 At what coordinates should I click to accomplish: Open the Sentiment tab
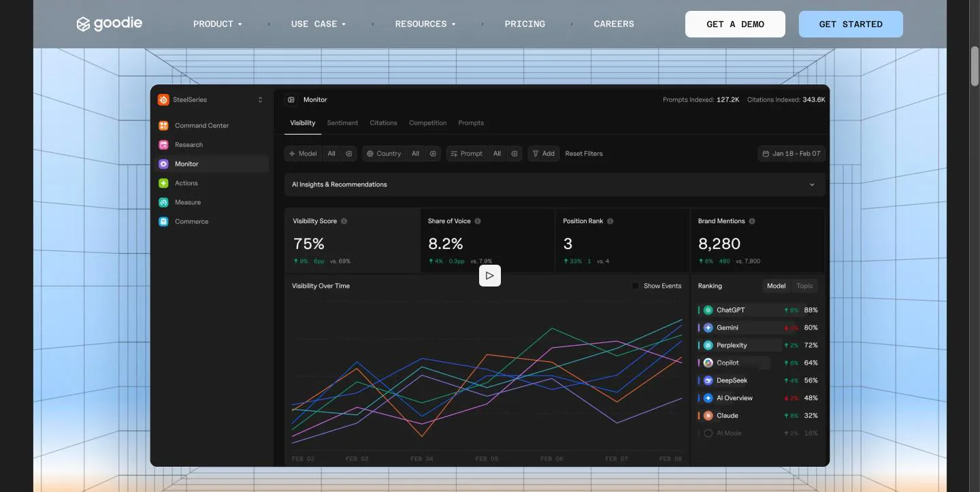(x=342, y=123)
